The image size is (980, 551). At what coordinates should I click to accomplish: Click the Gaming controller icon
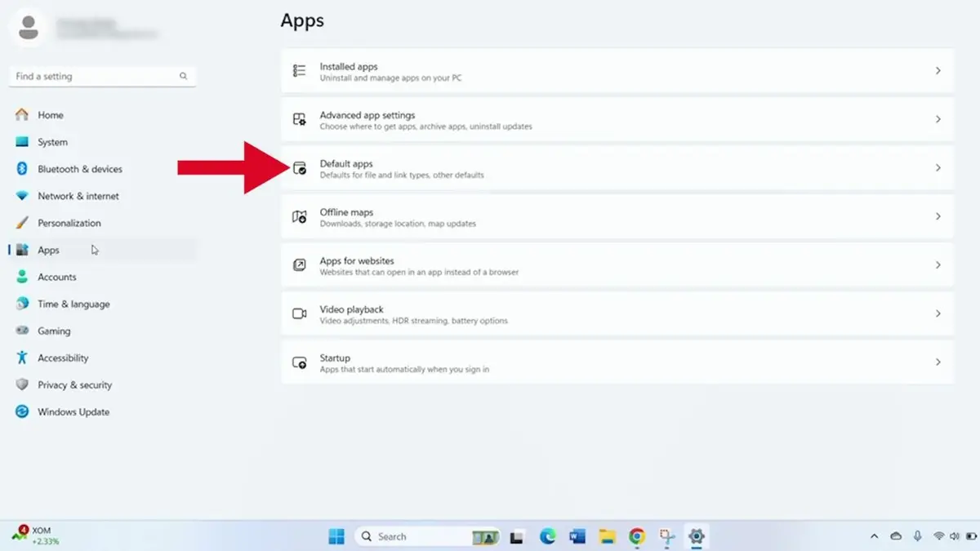pyautogui.click(x=22, y=331)
